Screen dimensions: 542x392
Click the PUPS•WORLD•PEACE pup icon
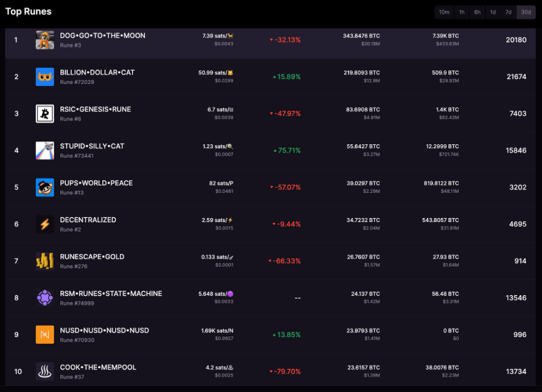(45, 187)
